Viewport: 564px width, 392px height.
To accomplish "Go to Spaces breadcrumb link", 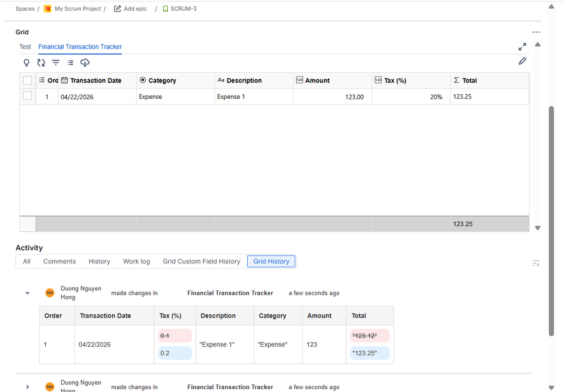I will coord(25,8).
